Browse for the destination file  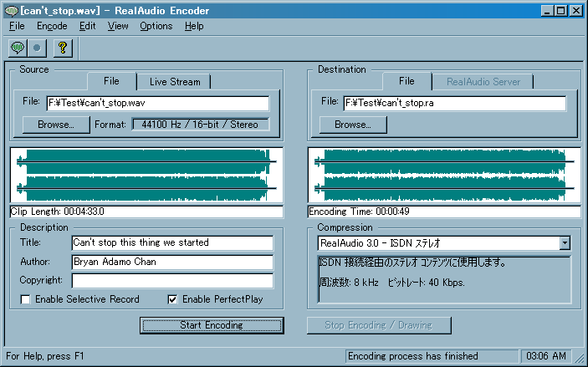pyautogui.click(x=352, y=125)
